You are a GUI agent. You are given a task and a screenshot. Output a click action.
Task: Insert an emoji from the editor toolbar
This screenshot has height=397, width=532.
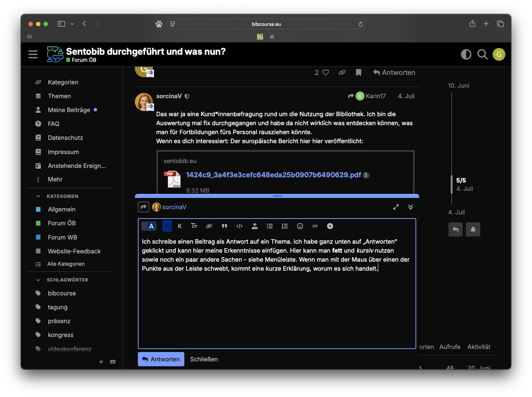pyautogui.click(x=300, y=226)
